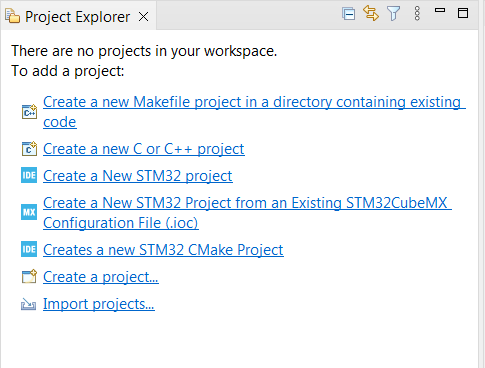Open Create a New STM32 project link

point(138,176)
